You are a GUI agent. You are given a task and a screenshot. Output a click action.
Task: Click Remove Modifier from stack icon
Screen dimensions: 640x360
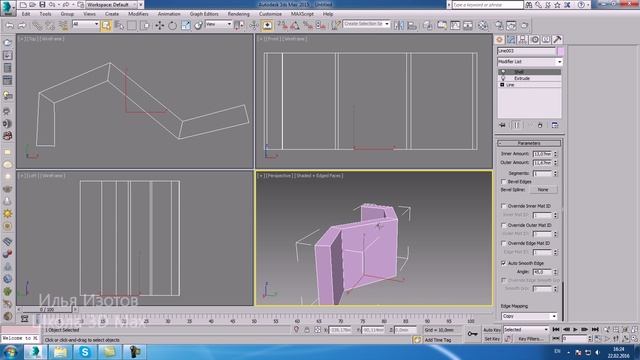(x=540, y=125)
